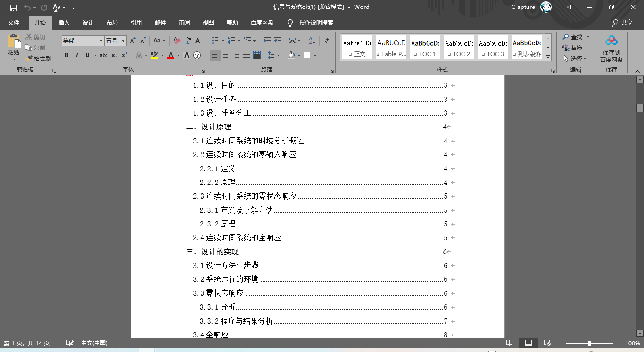The height and width of the screenshot is (352, 644).
Task: Open the File (文件) tab
Action: tap(14, 23)
